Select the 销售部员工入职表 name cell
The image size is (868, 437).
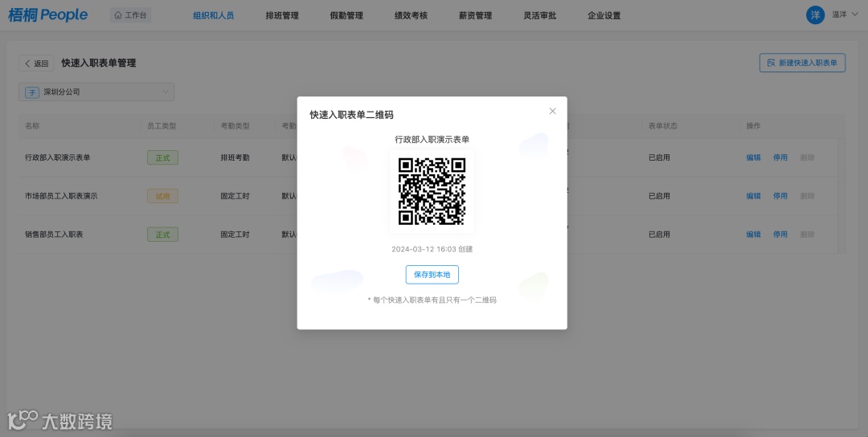pos(54,235)
